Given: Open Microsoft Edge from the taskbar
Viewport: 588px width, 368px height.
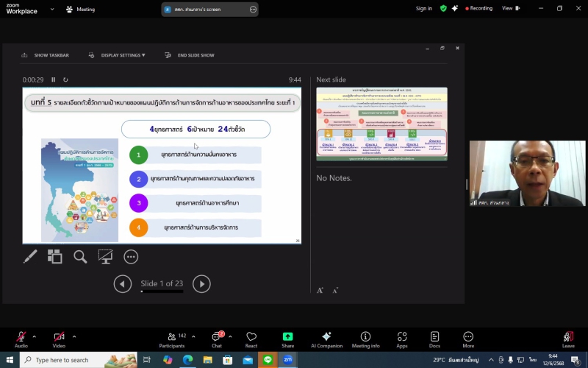Looking at the screenshot, I should click(x=187, y=360).
